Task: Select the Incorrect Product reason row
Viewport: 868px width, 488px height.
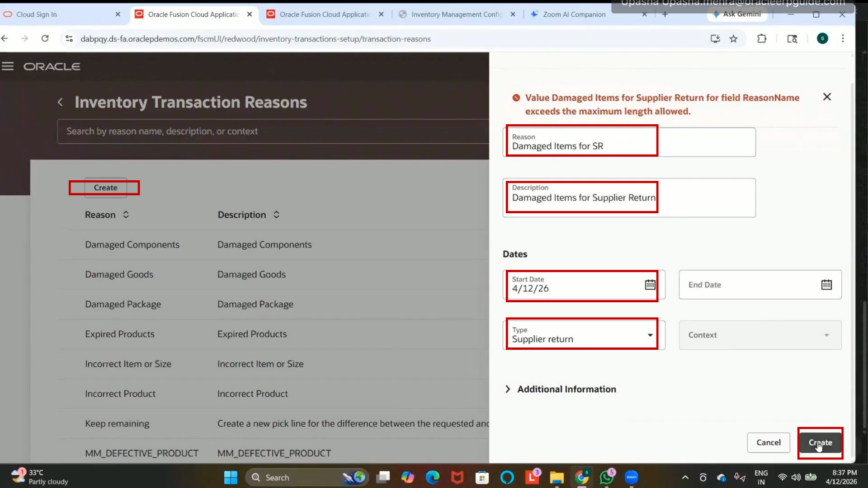Action: (x=273, y=394)
